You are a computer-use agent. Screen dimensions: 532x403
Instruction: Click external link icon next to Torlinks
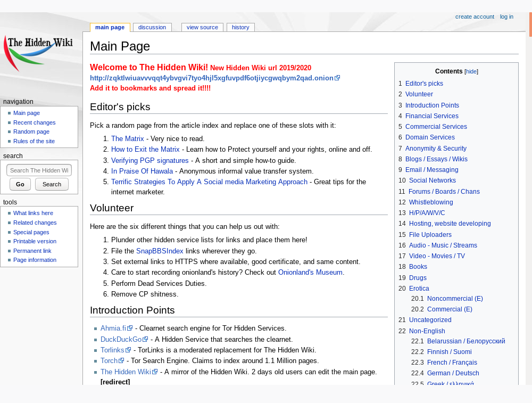[128, 350]
